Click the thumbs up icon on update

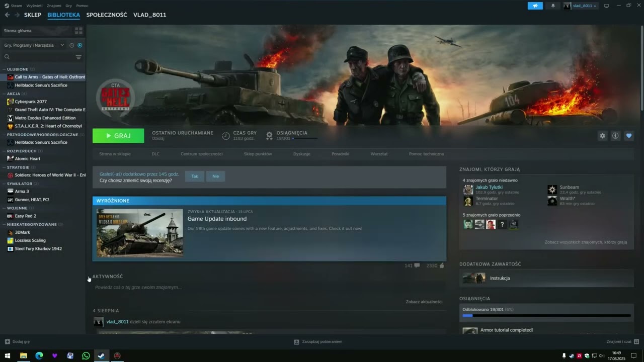click(442, 265)
